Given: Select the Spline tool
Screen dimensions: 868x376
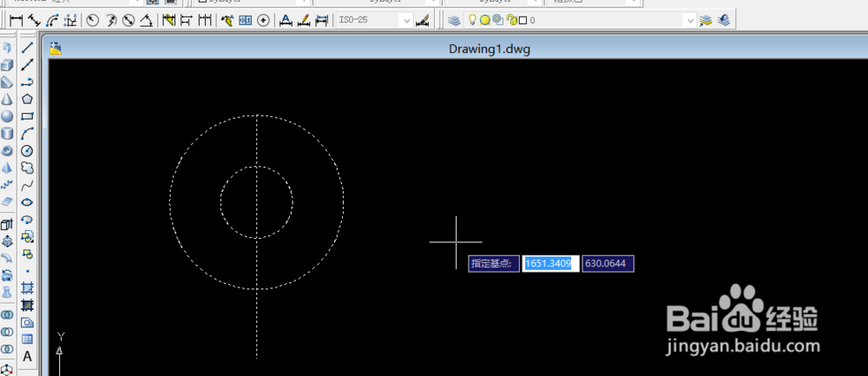Looking at the screenshot, I should [x=27, y=185].
